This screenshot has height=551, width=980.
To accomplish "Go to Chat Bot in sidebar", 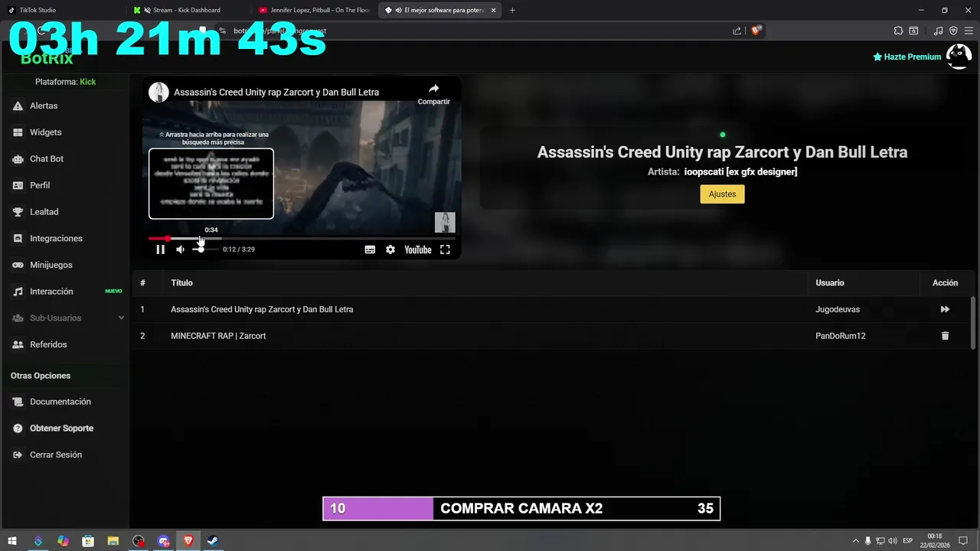I will pos(47,158).
